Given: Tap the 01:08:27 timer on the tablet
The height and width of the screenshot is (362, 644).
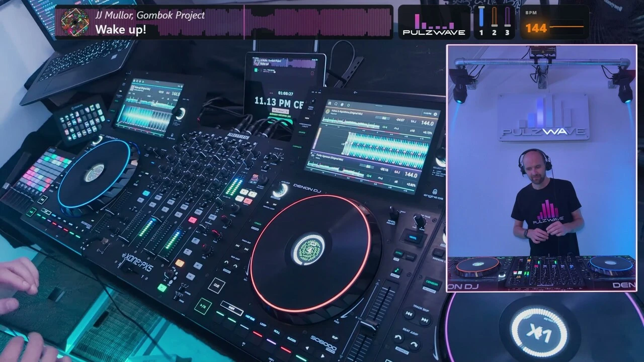Looking at the screenshot, I should pos(286,94).
